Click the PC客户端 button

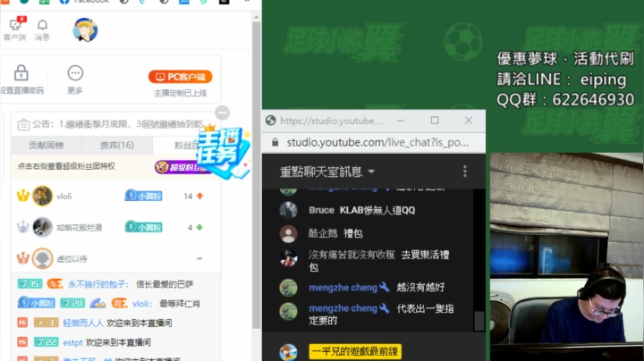coord(181,77)
